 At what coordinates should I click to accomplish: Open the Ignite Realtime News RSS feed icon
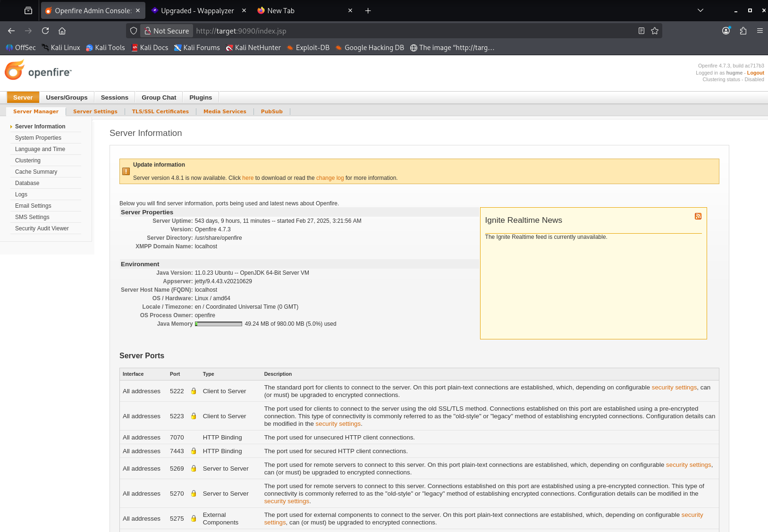pos(698,216)
